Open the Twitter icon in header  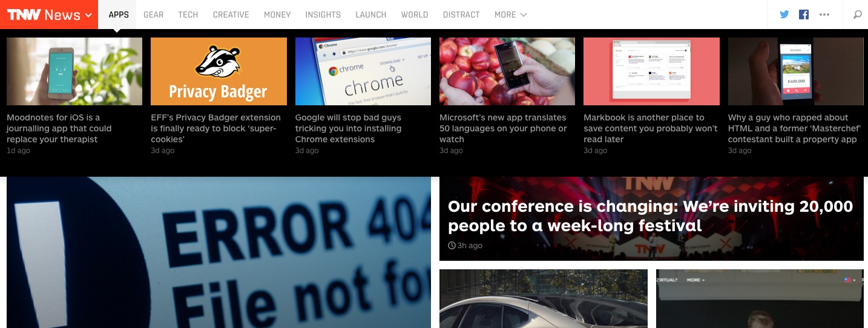point(784,15)
